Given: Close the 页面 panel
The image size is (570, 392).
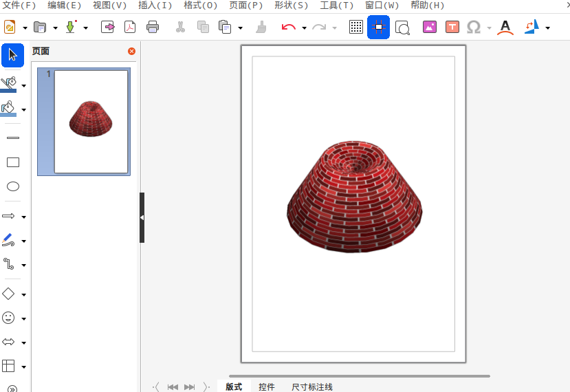Looking at the screenshot, I should tap(132, 52).
